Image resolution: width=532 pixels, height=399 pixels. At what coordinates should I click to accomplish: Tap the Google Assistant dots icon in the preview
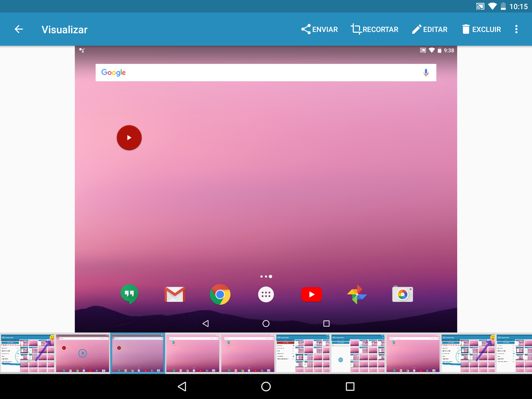pyautogui.click(x=82, y=50)
